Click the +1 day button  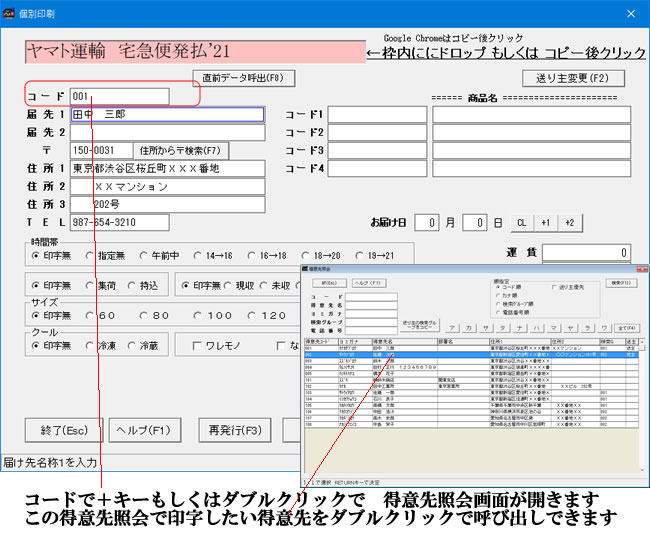tap(546, 222)
